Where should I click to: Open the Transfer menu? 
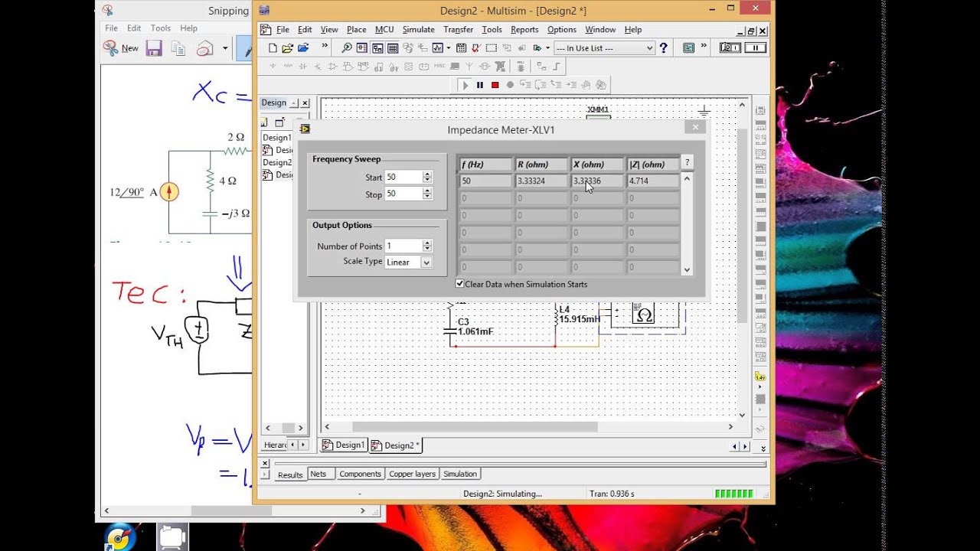click(459, 30)
